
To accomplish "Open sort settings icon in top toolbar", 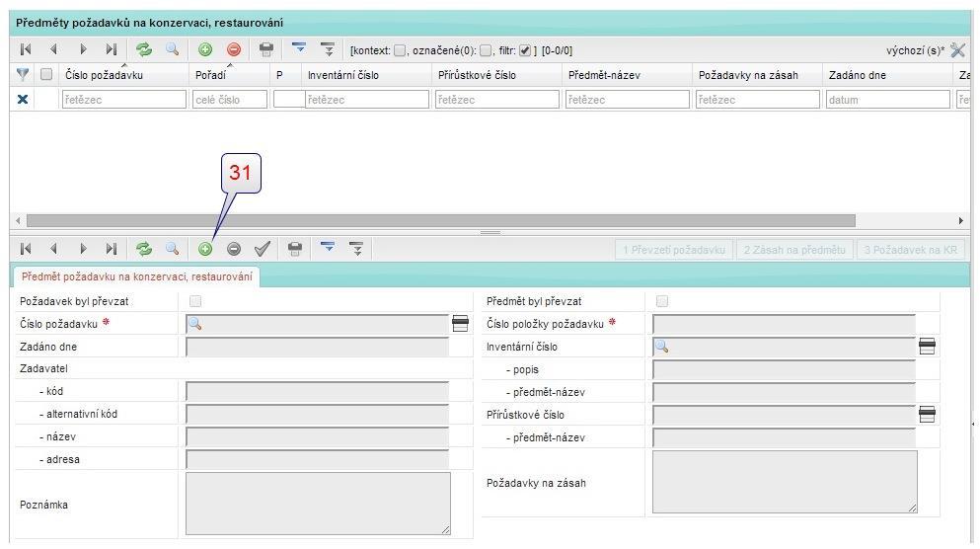I will (x=328, y=49).
